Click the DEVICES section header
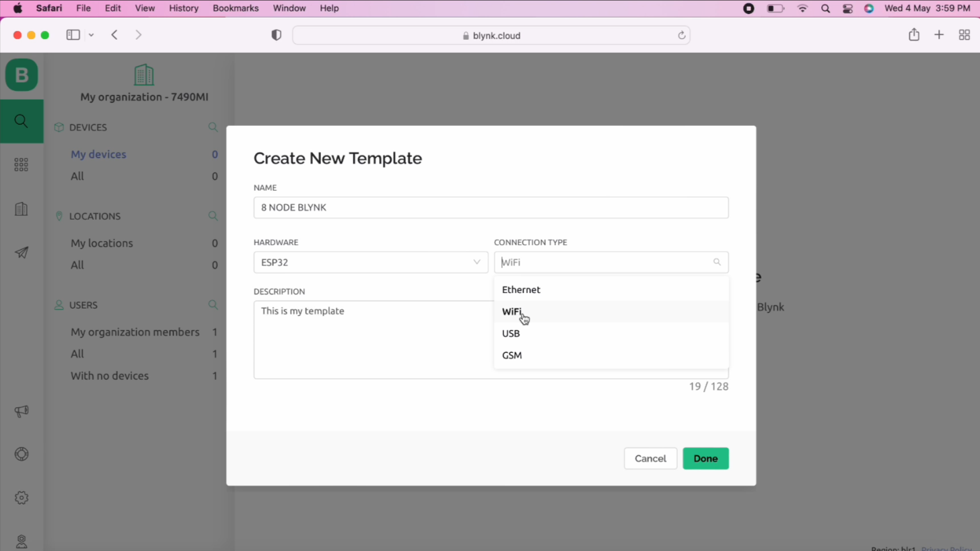This screenshot has width=980, height=551. [88, 127]
